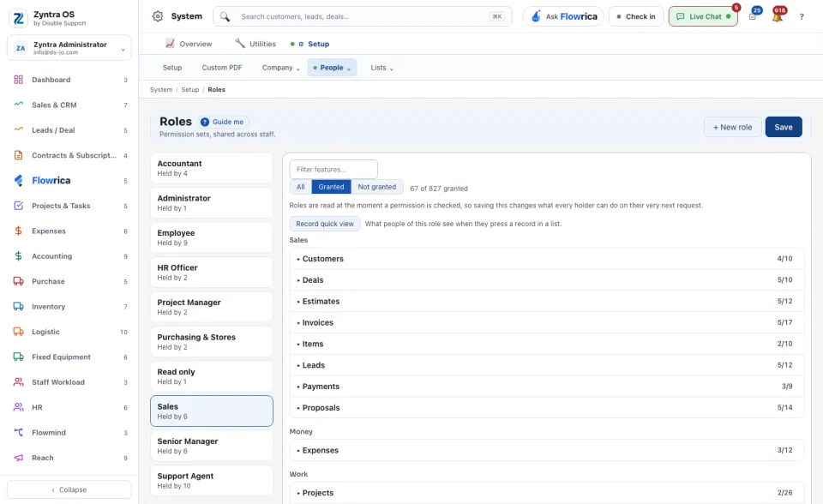Click the Contracts & Subscriptions document icon
Viewport: 823px width, 504px height.
click(x=18, y=155)
